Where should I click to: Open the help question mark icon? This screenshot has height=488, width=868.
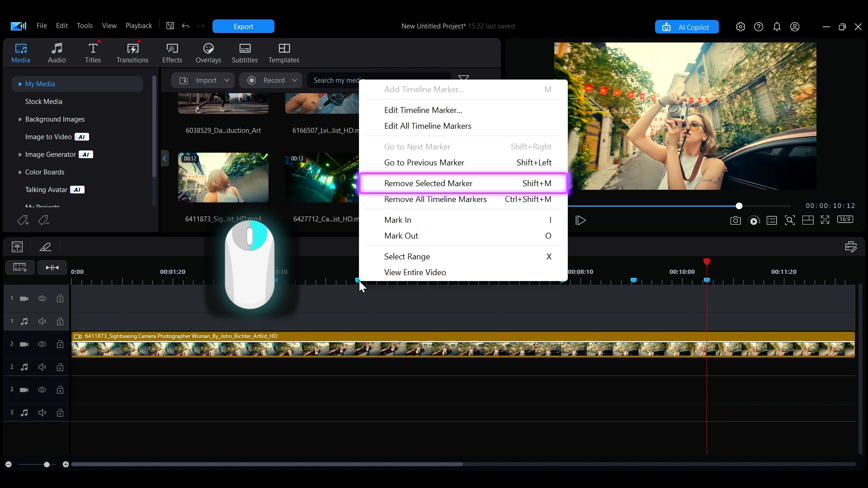point(759,27)
